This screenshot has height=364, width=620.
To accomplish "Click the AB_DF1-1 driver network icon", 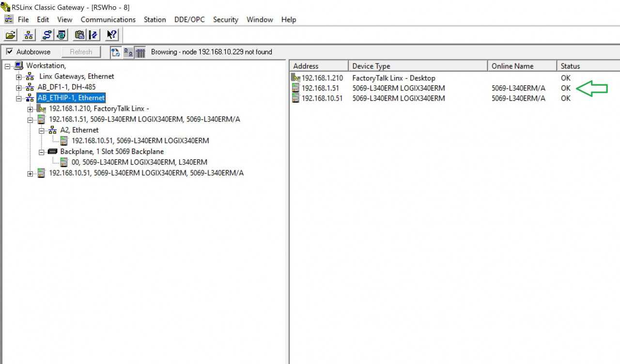I will (x=30, y=87).
